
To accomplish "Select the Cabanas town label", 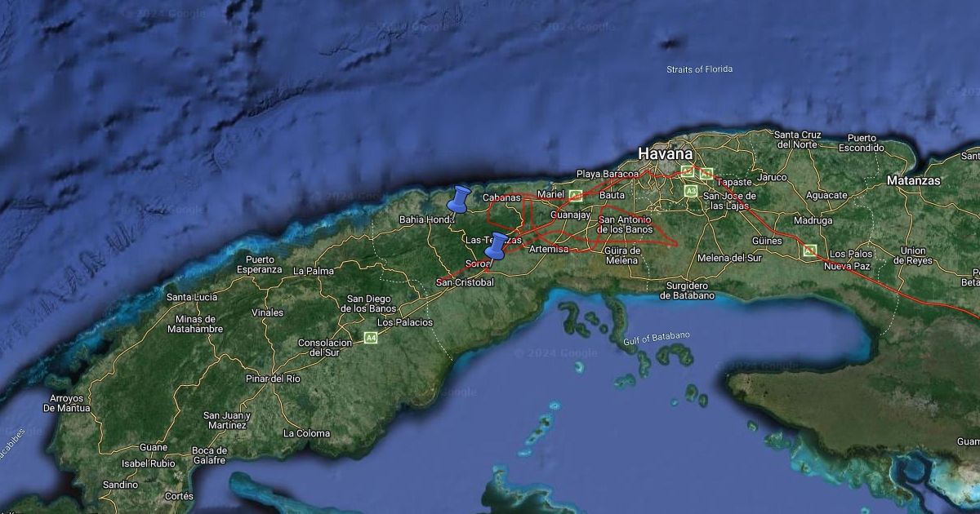I will pos(501,197).
